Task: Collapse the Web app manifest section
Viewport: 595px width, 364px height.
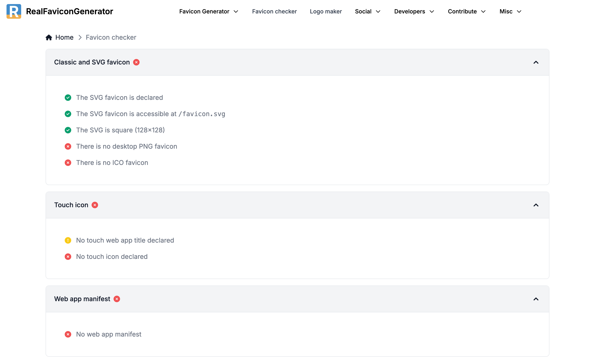Action: point(536,299)
